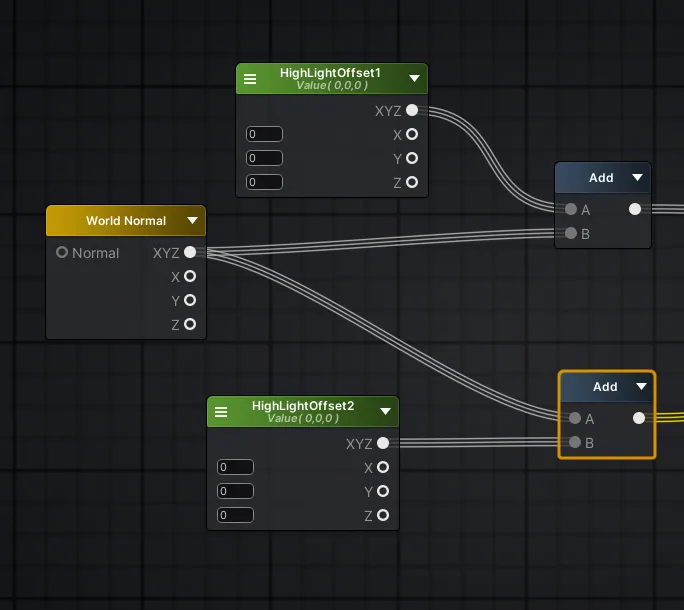Open the upper Add node dropdown arrow
The height and width of the screenshot is (610, 684).
(x=637, y=178)
